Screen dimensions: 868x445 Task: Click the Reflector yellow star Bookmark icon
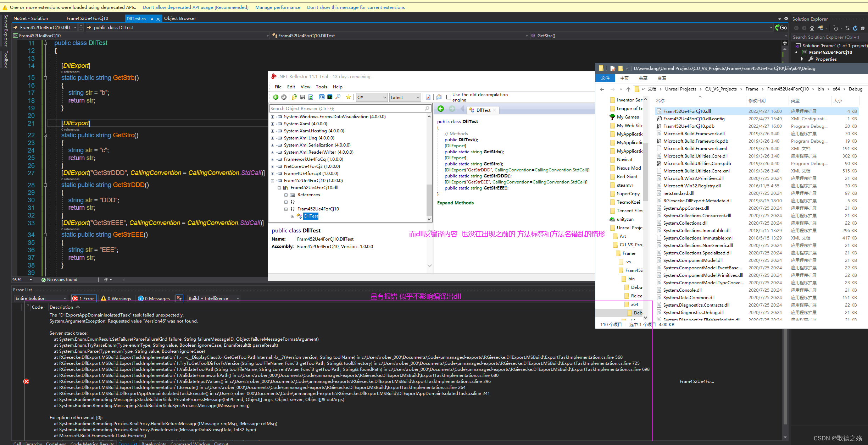point(349,97)
